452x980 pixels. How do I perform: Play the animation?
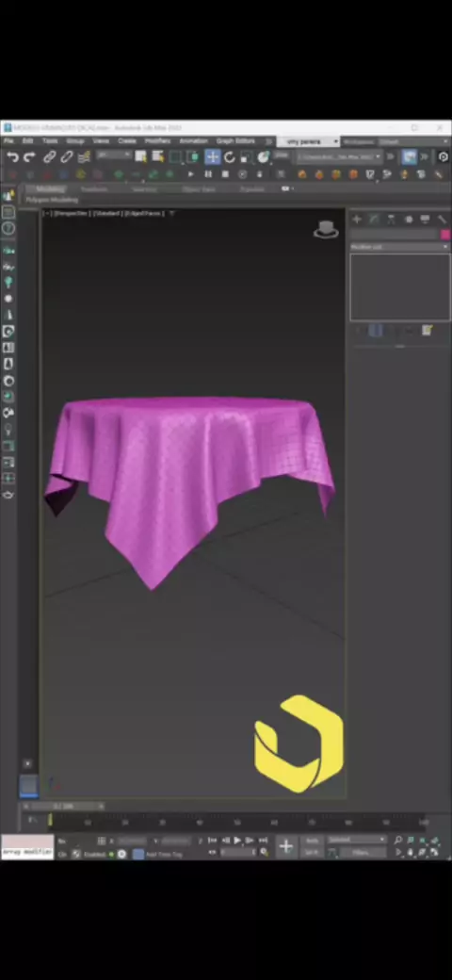coord(237,841)
